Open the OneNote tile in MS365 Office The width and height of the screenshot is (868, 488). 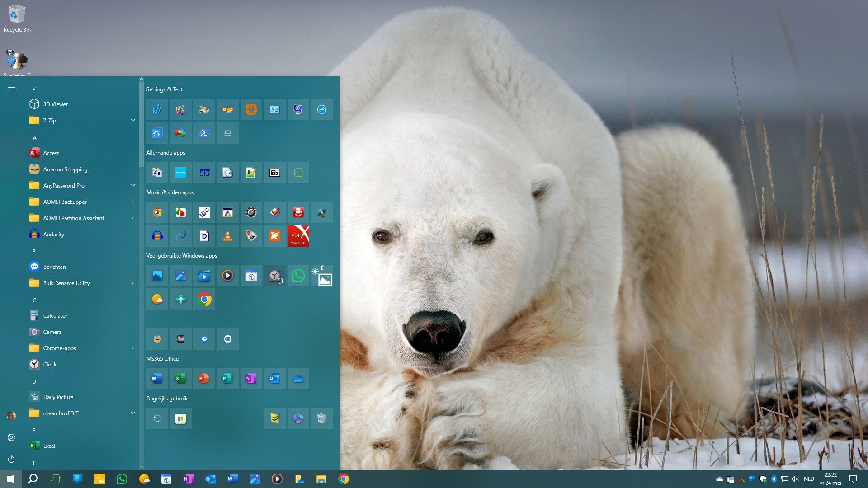(x=251, y=379)
